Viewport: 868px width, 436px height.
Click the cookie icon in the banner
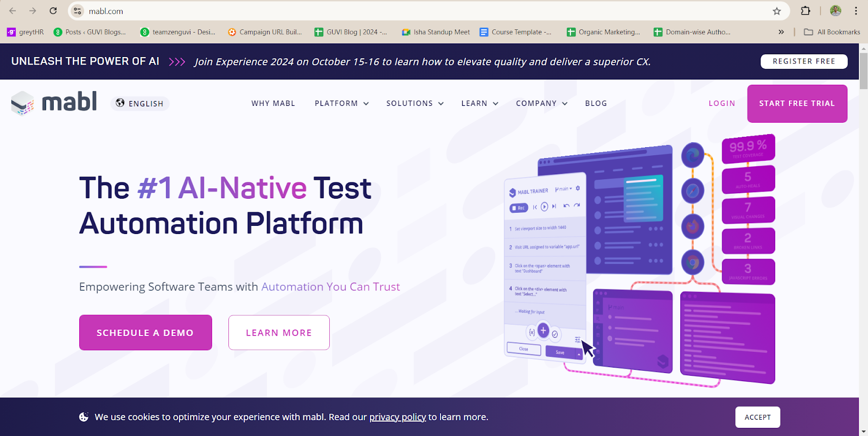tap(84, 417)
